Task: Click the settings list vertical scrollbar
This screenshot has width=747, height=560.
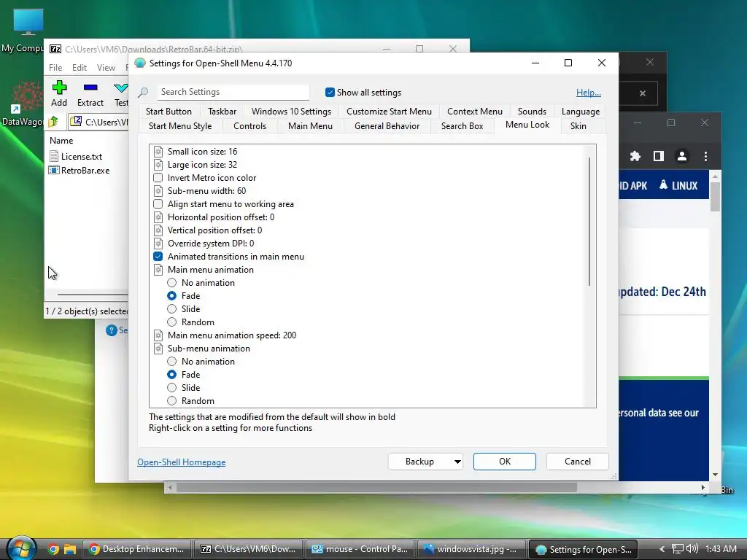Action: pos(589,222)
